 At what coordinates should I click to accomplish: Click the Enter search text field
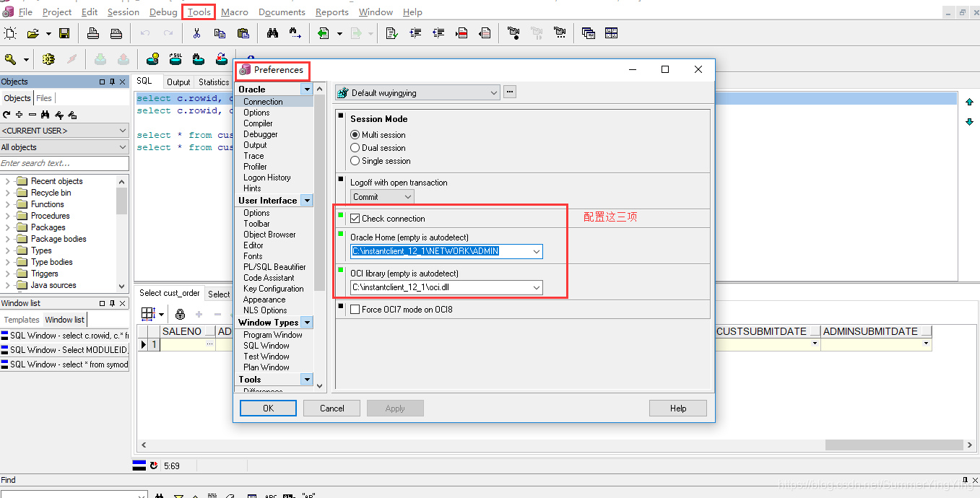(65, 163)
